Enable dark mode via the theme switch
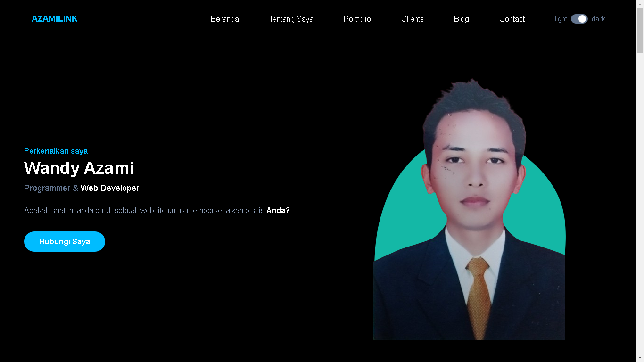Image resolution: width=644 pixels, height=362 pixels. point(579,19)
